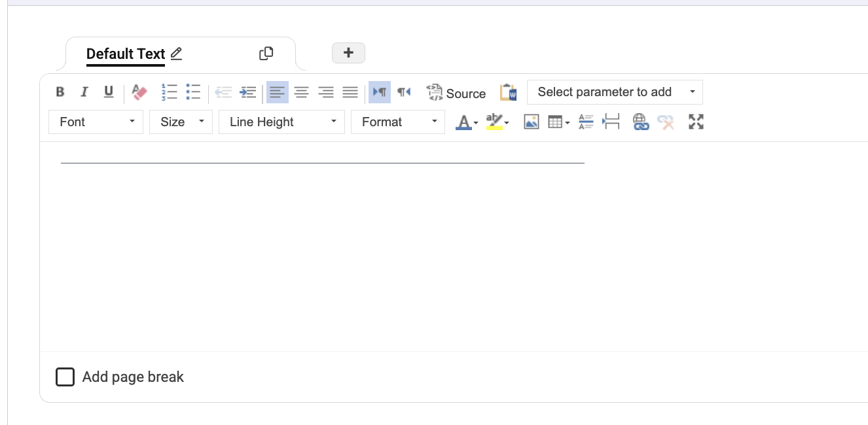Center align the text
The height and width of the screenshot is (425, 868).
pos(301,92)
